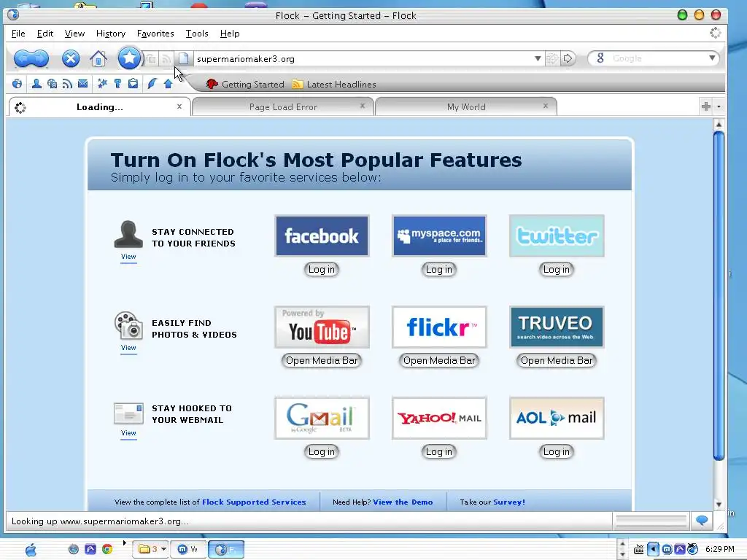
Task: Open Media Bar for Flickr
Action: coord(438,360)
